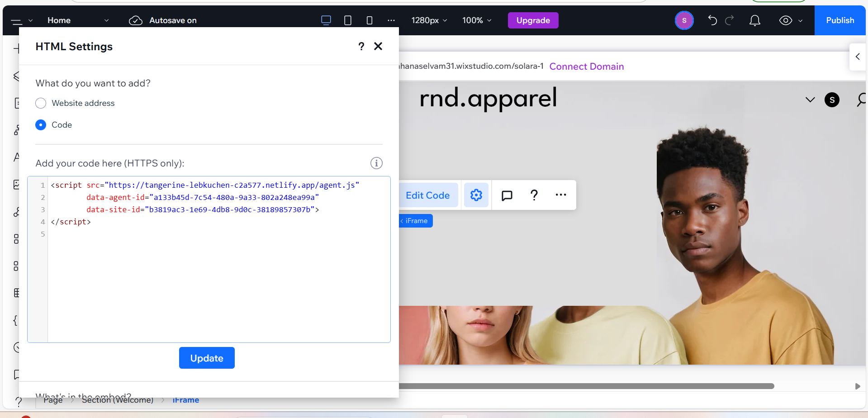Image resolution: width=868 pixels, height=418 pixels.
Task: Switch to mobile breakpoint view
Action: click(x=370, y=20)
